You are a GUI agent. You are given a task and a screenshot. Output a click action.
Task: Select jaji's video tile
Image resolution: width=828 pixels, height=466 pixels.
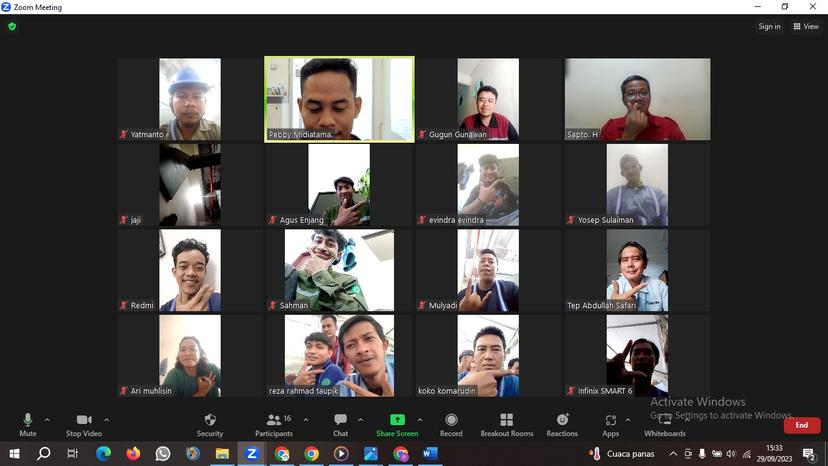(x=190, y=185)
